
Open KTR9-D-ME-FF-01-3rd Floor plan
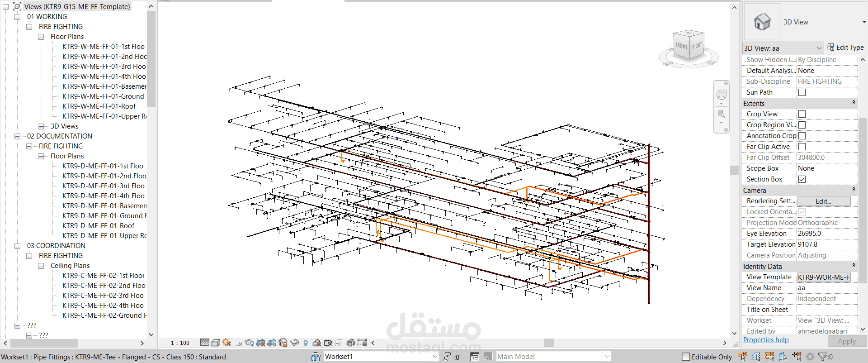[x=104, y=186]
